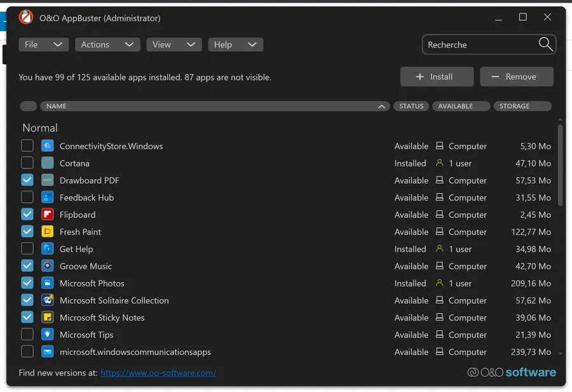572x392 pixels.
Task: Click the Fresh Paint app icon
Action: tap(48, 231)
